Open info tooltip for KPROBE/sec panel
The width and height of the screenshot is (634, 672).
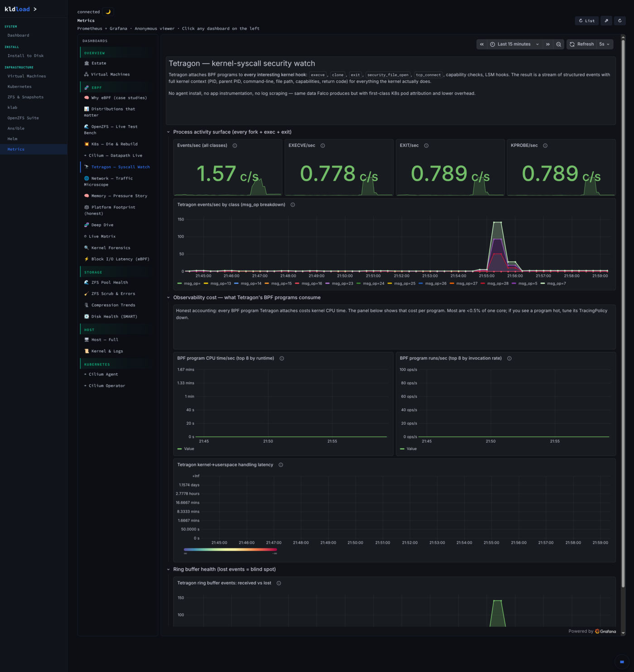pyautogui.click(x=545, y=145)
